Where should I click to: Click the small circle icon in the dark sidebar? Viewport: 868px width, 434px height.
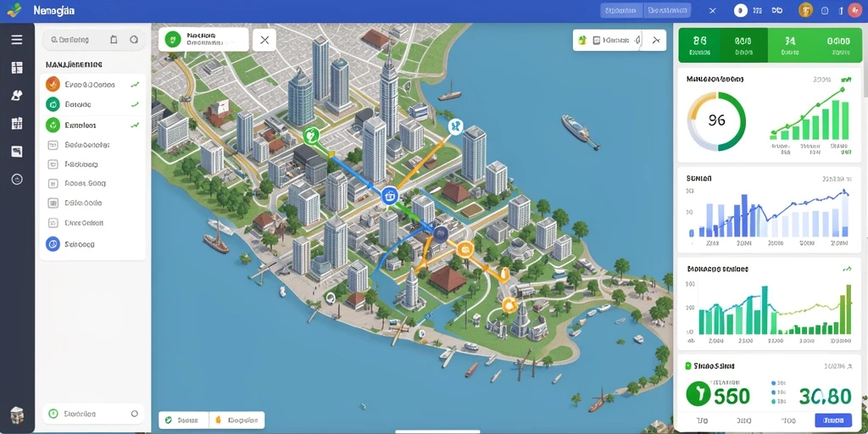pyautogui.click(x=17, y=180)
